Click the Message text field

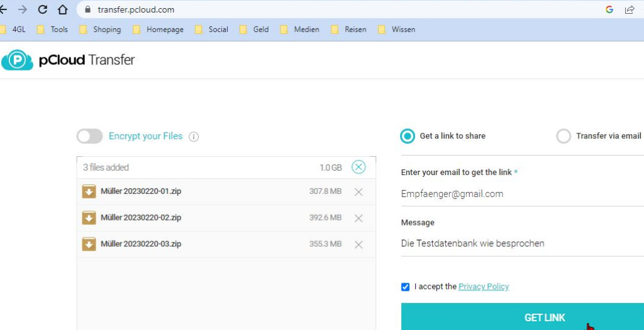(x=523, y=243)
